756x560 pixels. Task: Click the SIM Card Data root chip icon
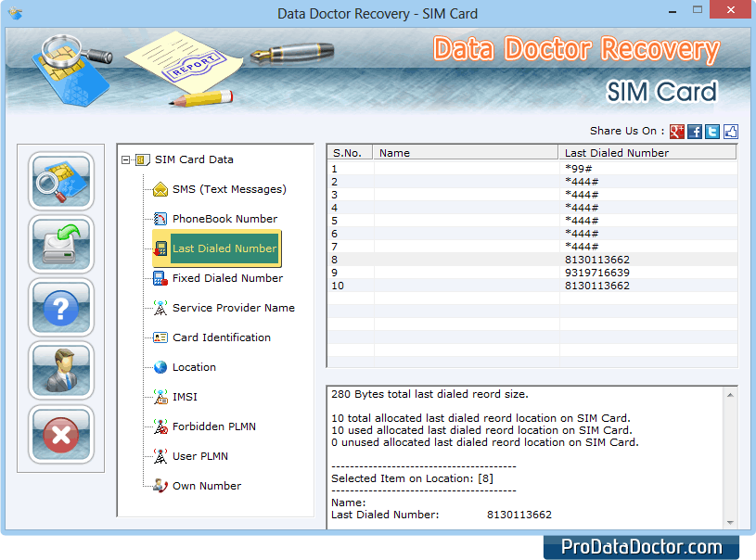pos(143,159)
